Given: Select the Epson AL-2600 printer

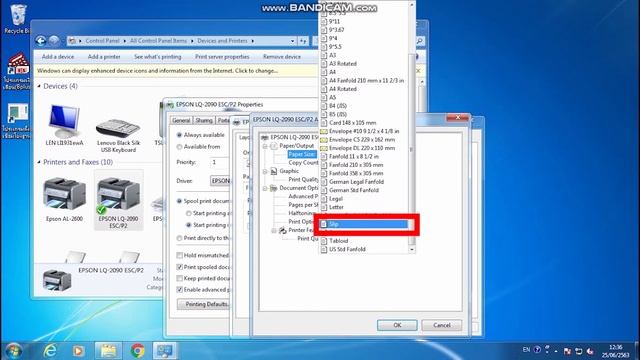Looking at the screenshot, I should pos(64,200).
